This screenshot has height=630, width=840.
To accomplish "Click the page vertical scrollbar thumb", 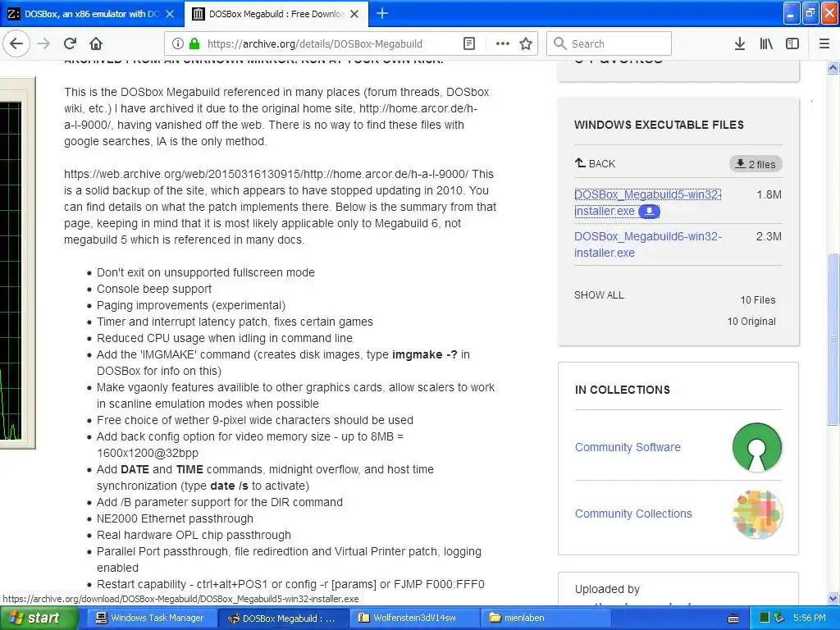I will (833, 339).
